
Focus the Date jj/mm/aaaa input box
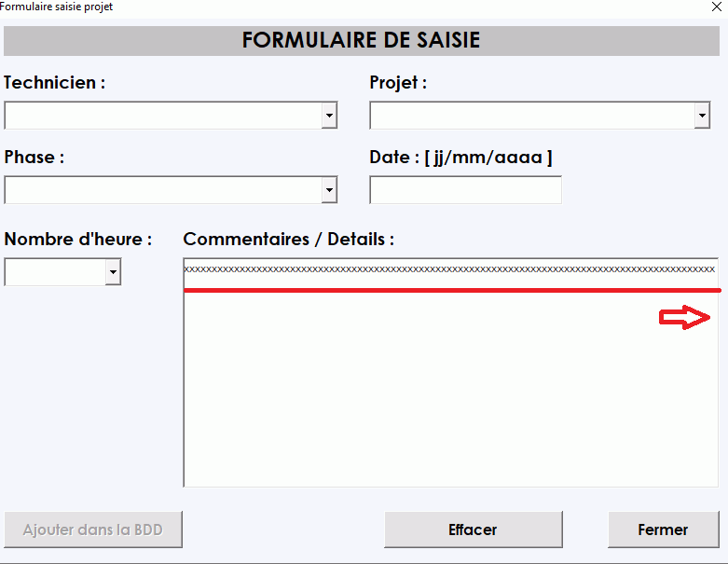tap(465, 190)
